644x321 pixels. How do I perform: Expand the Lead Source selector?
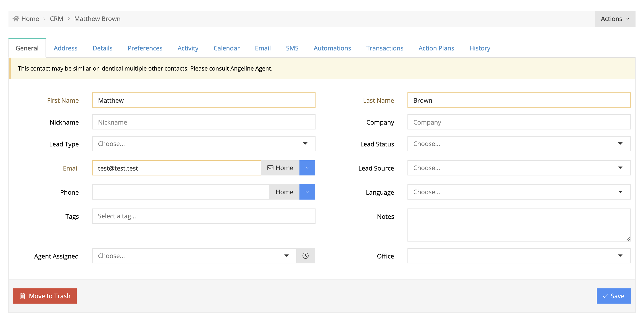tap(519, 168)
